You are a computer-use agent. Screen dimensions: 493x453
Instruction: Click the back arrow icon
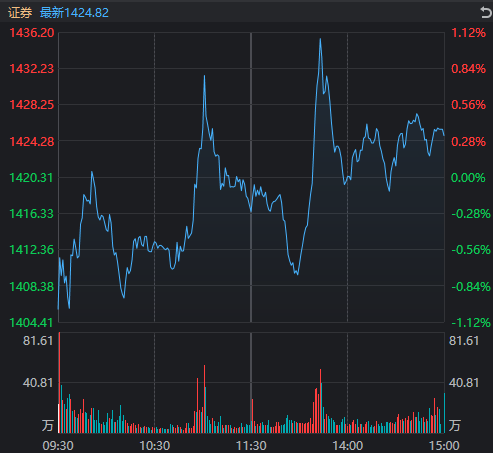pyautogui.click(x=485, y=13)
